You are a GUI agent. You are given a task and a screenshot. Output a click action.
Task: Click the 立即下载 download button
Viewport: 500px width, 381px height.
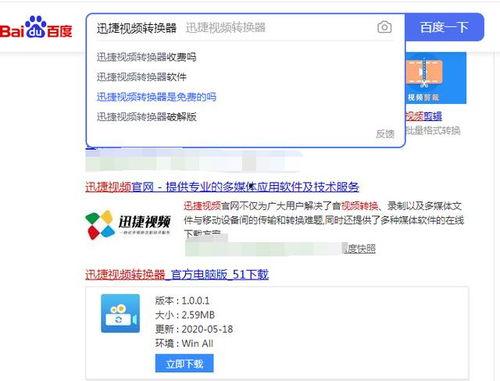(x=184, y=363)
